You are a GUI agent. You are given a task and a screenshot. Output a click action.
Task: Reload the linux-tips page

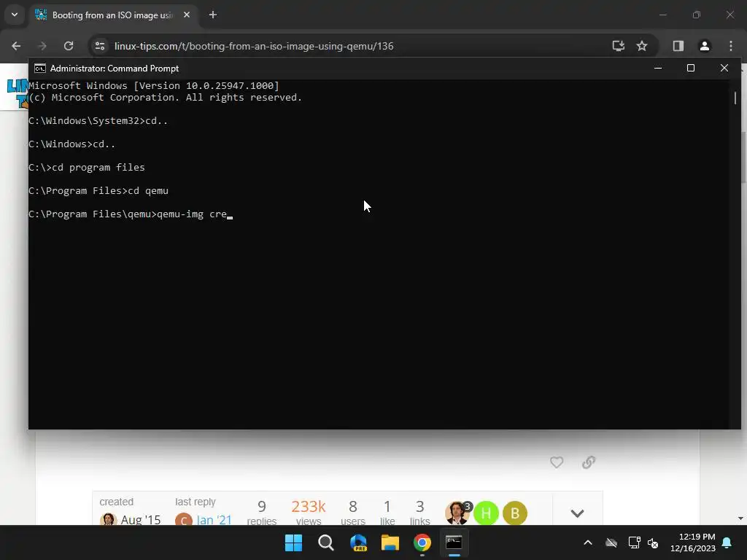coord(69,46)
